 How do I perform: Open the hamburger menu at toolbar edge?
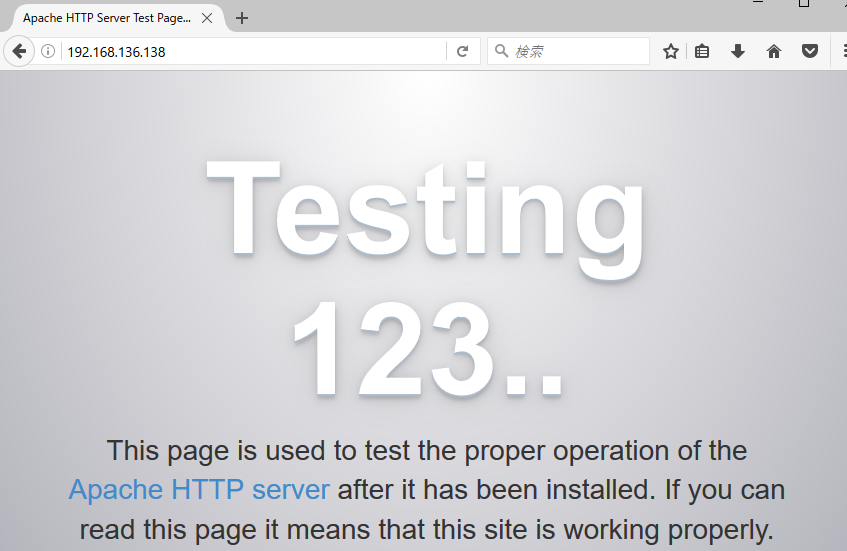click(842, 52)
